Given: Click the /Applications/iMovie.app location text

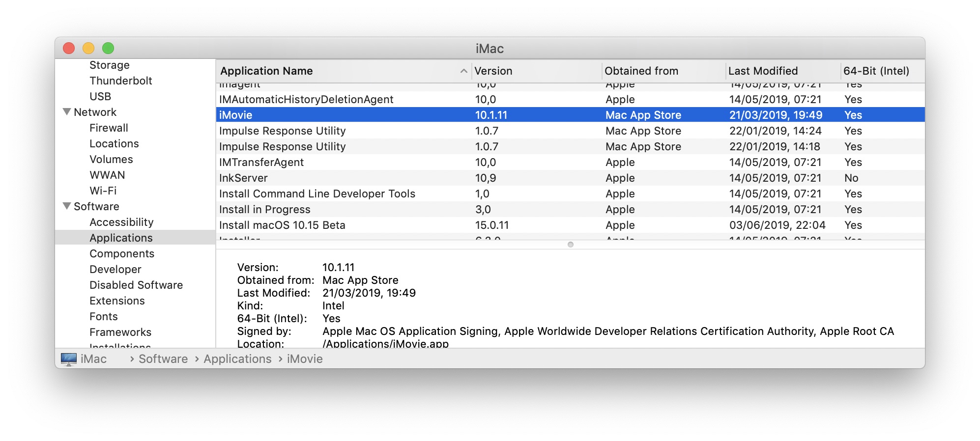Looking at the screenshot, I should coord(385,343).
